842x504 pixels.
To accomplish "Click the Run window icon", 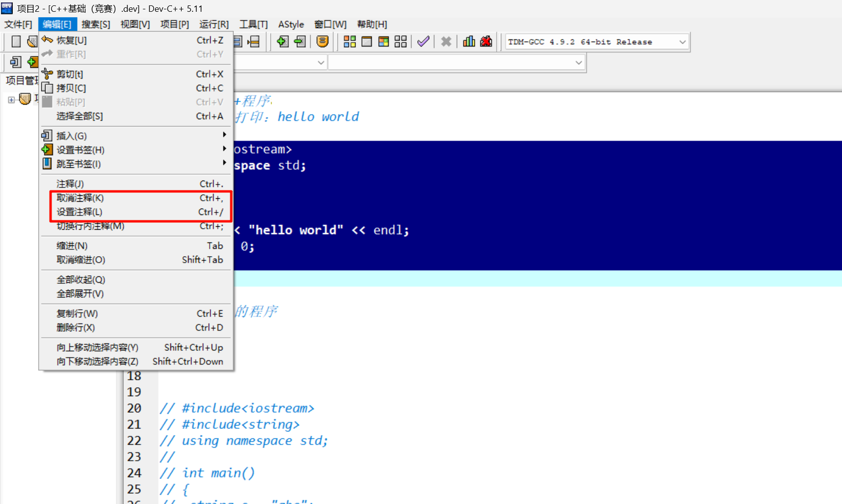I will pyautogui.click(x=367, y=42).
